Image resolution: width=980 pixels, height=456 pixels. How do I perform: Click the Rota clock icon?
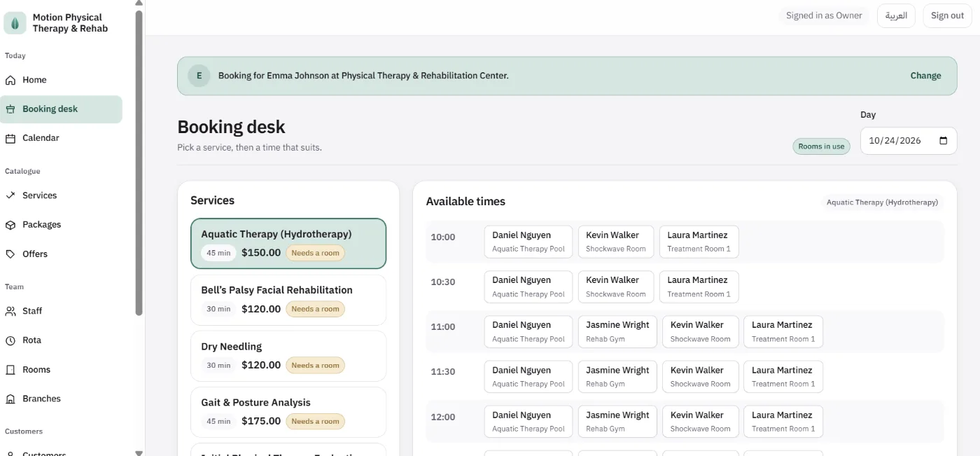[10, 340]
